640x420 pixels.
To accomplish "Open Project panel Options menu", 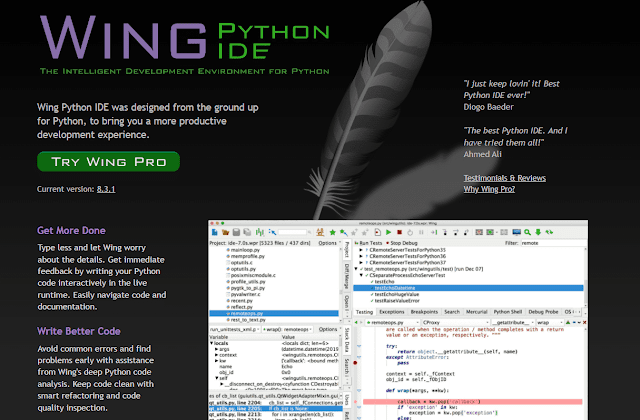I will 328,243.
